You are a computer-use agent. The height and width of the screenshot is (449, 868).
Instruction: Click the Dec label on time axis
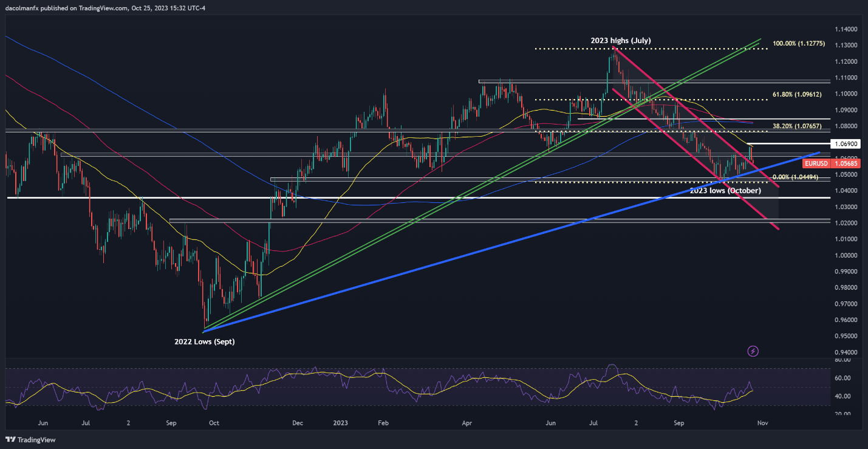pos(298,422)
